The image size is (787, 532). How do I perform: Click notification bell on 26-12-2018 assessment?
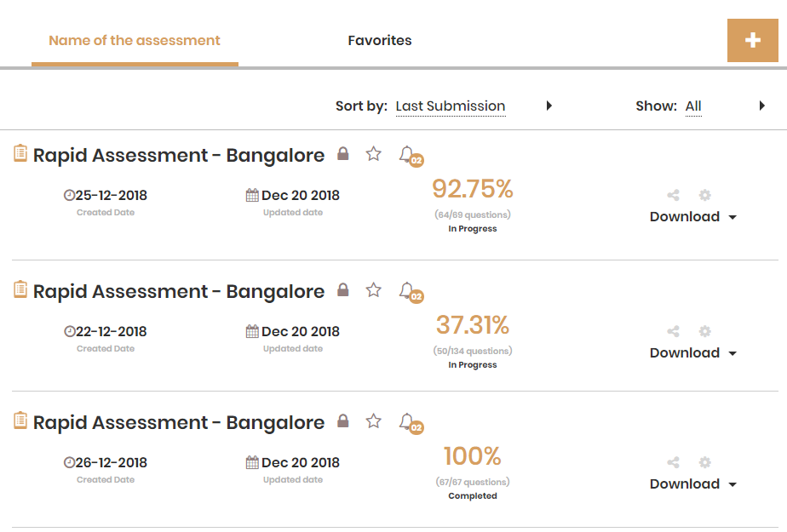pos(411,423)
